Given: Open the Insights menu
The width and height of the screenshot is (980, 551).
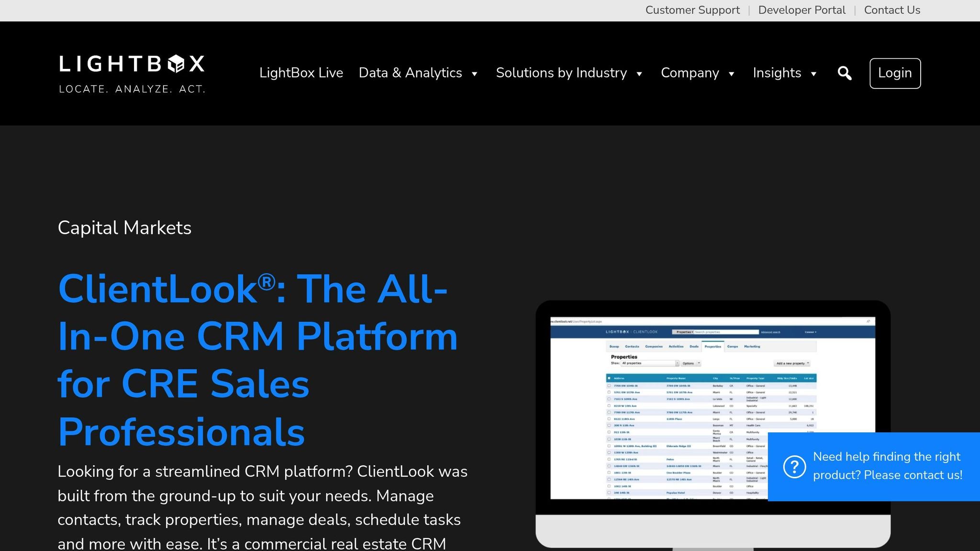Looking at the screenshot, I should 777,73.
